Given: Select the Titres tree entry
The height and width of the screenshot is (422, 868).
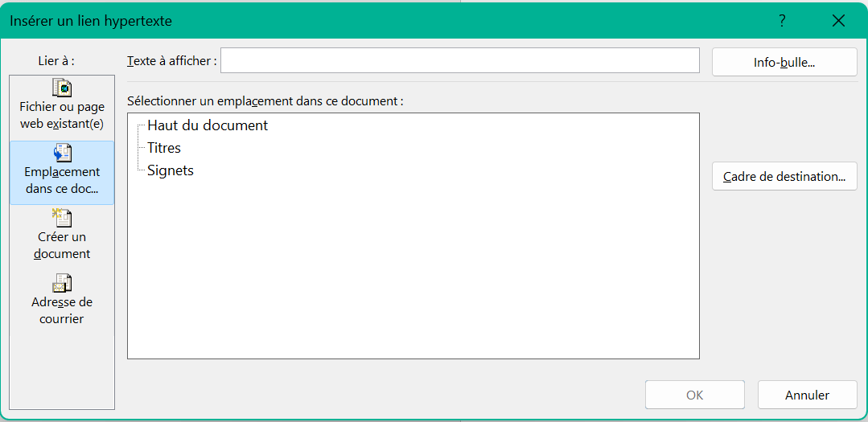Looking at the screenshot, I should point(164,148).
